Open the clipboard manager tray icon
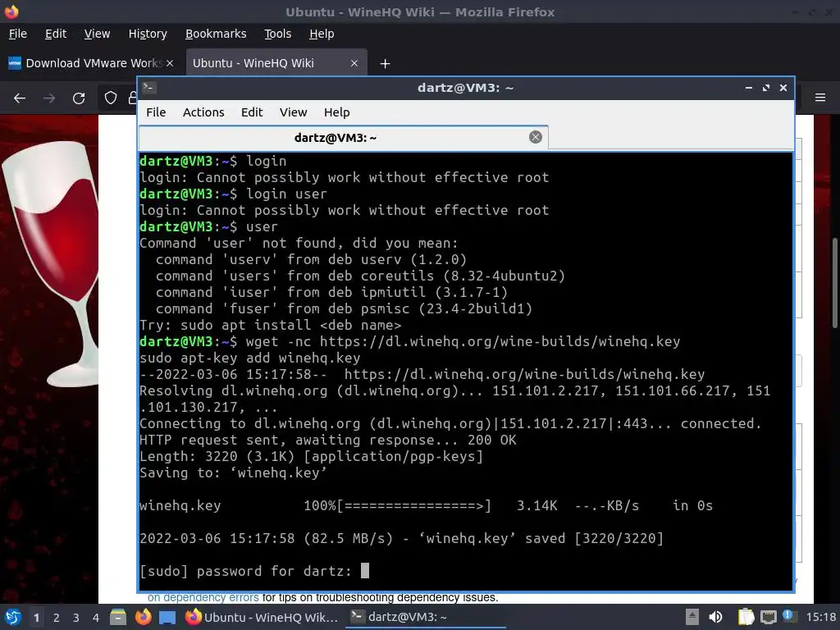Image resolution: width=840 pixels, height=630 pixels. click(746, 617)
